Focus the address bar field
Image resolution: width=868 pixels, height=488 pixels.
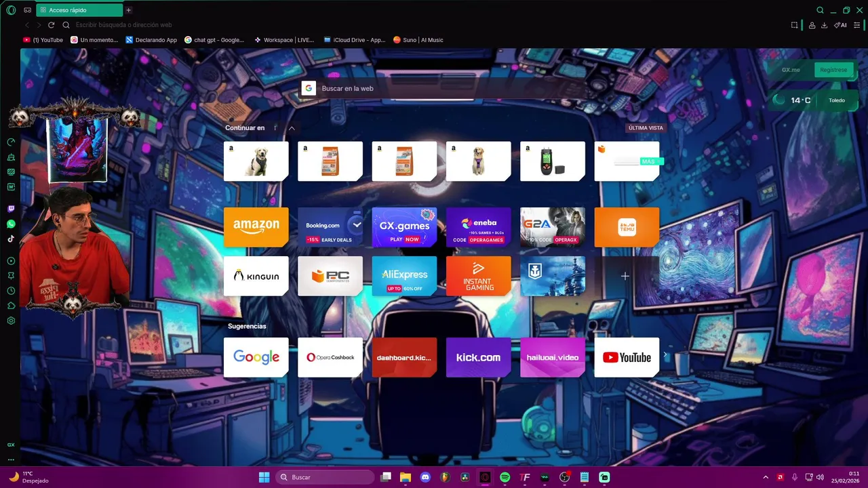pyautogui.click(x=427, y=25)
